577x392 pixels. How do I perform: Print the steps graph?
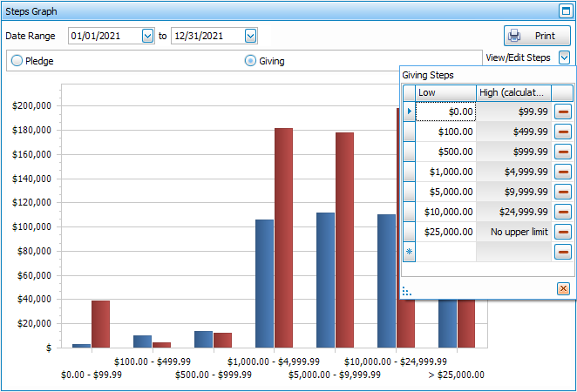[x=537, y=36]
